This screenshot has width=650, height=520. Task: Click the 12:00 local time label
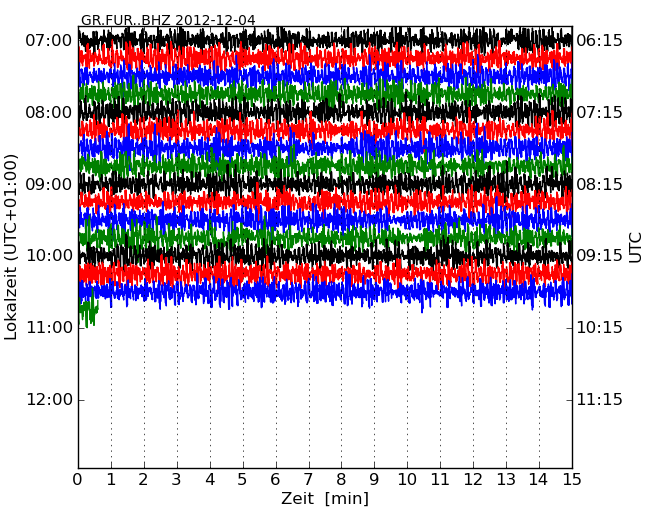click(49, 400)
